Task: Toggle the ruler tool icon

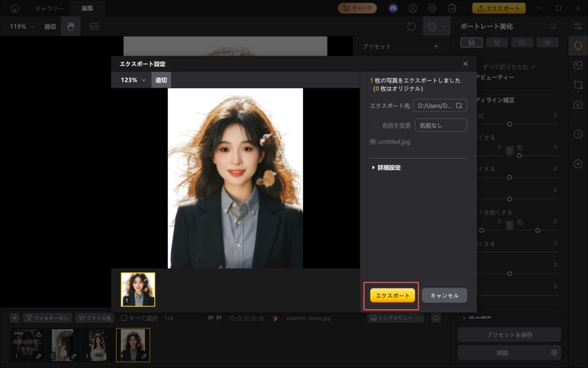Action: (94, 26)
